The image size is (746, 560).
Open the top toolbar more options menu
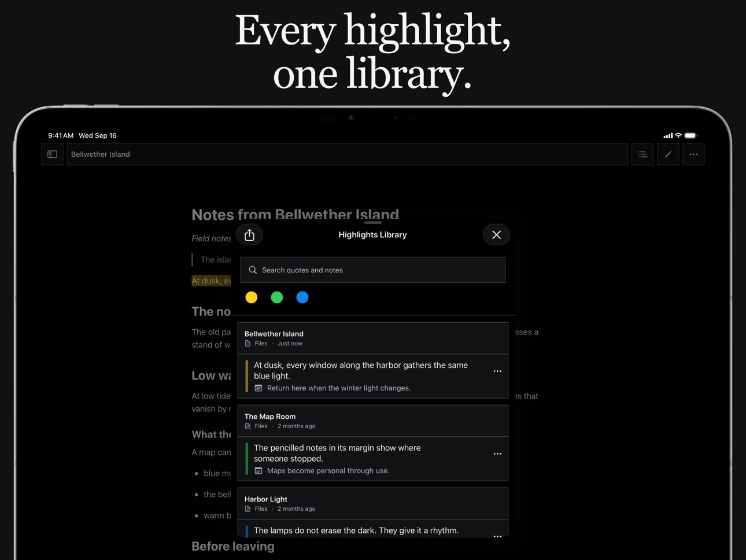click(x=693, y=154)
